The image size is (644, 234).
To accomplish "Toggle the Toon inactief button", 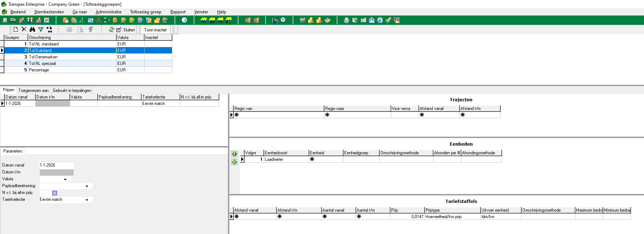I will click(x=155, y=30).
